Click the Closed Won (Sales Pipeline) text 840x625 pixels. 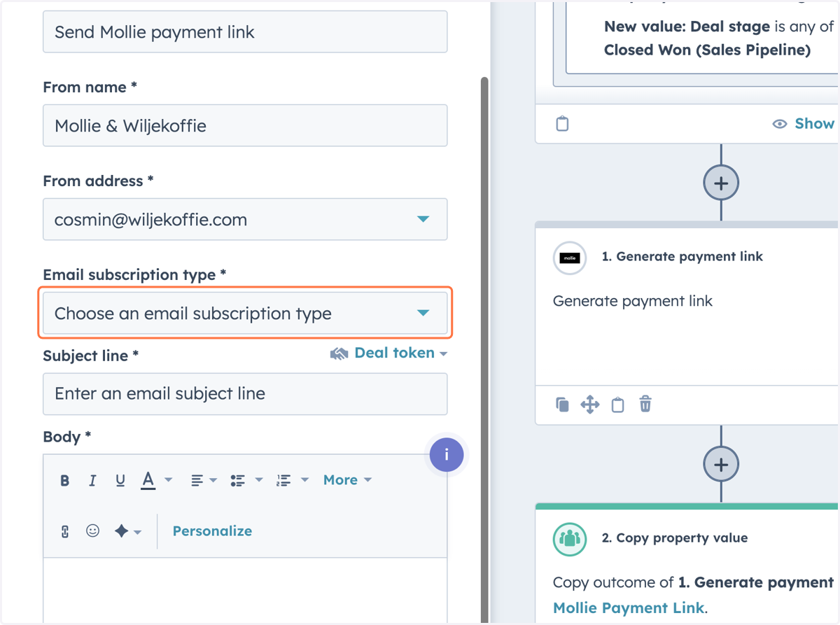(x=707, y=50)
